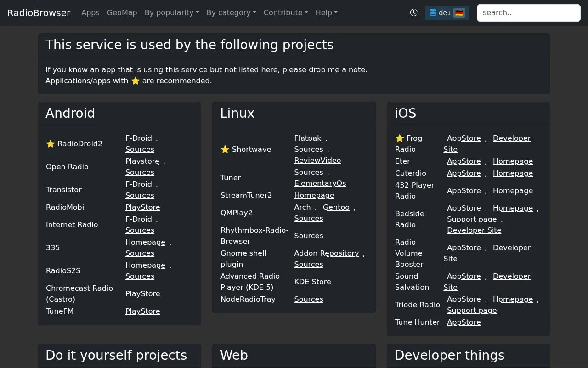Open F-Droid link for Internet Radio
The width and height of the screenshot is (588, 368).
139,219
